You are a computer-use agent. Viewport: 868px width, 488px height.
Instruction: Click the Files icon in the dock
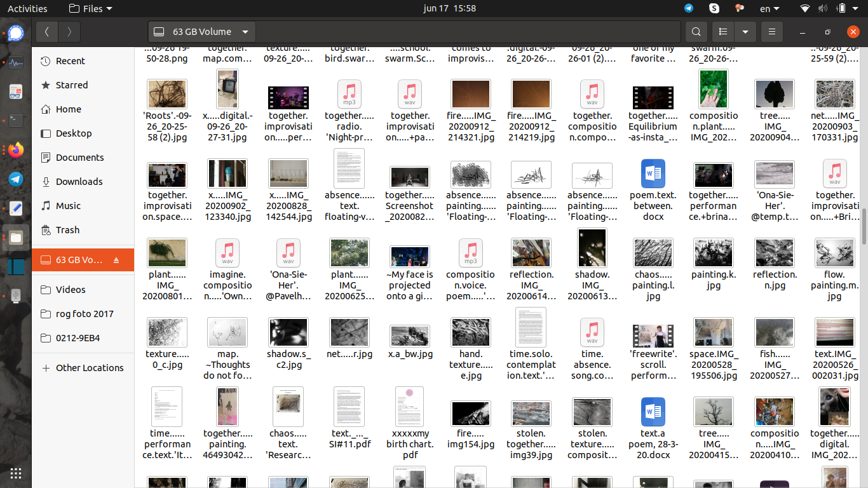coord(16,238)
